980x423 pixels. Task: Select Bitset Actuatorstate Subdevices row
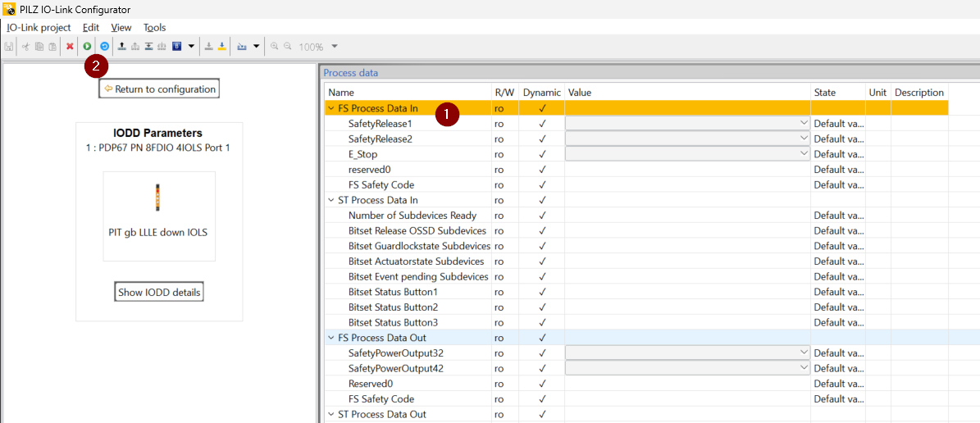[x=637, y=262]
